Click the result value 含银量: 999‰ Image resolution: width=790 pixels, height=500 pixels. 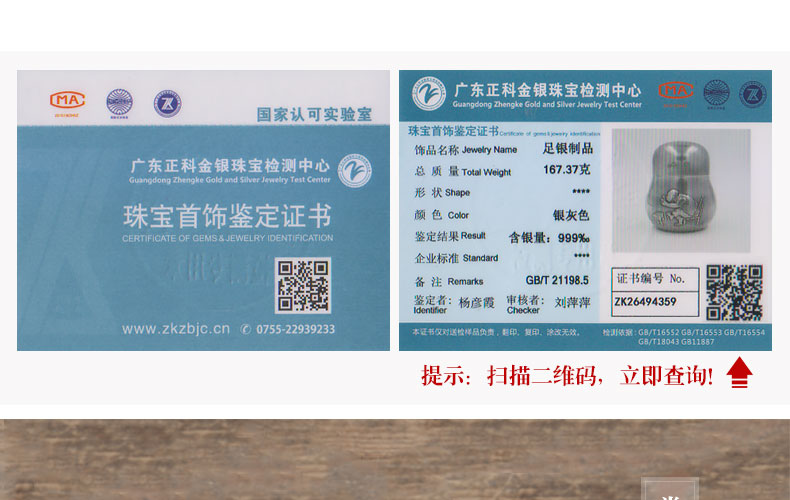coord(549,238)
